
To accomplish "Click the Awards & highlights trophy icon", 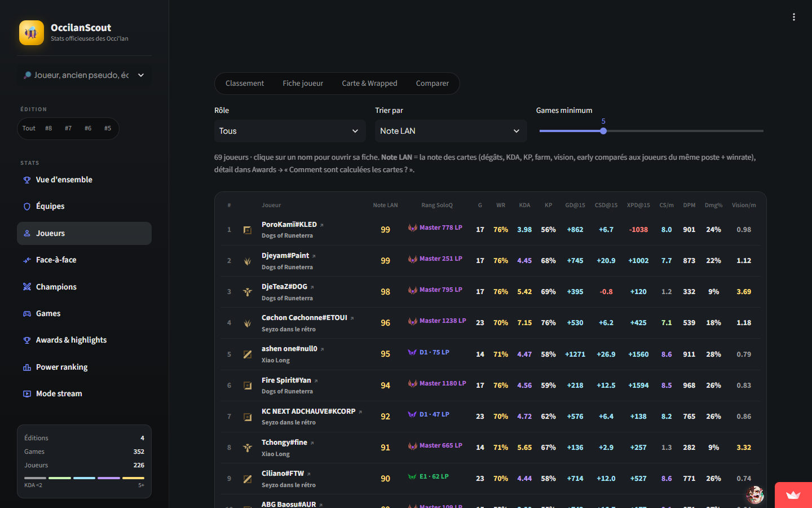I will click(x=27, y=340).
